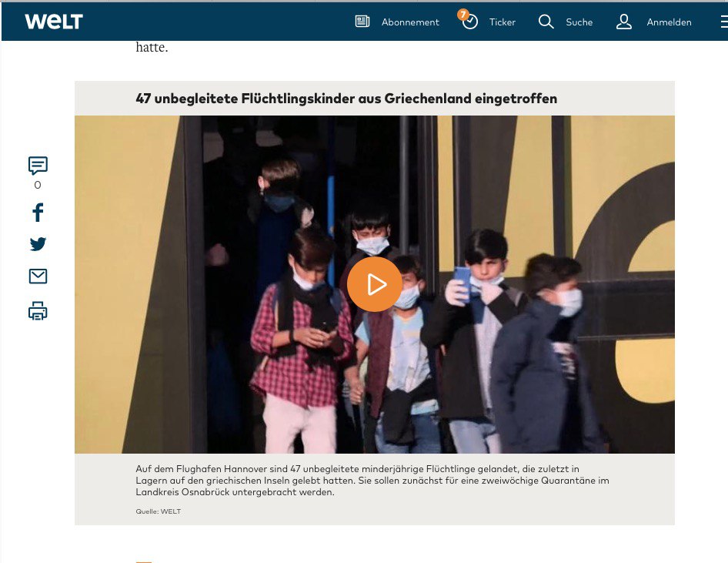Open the hamburger menu in the header
728x563 pixels.
(x=724, y=22)
